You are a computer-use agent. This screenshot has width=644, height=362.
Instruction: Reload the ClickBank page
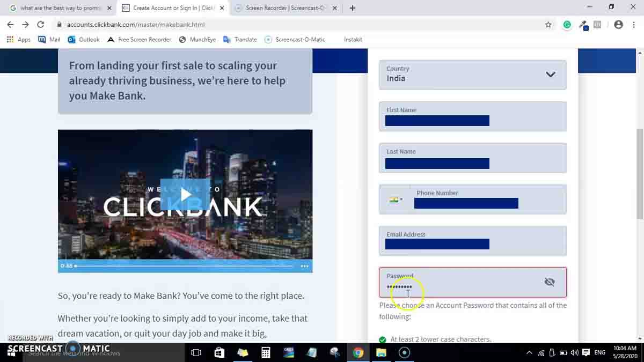40,25
